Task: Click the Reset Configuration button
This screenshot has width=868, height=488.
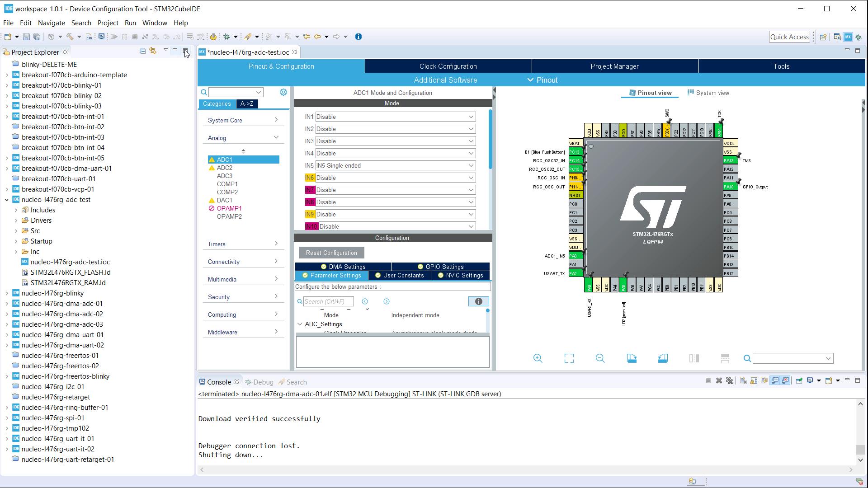Action: point(331,253)
